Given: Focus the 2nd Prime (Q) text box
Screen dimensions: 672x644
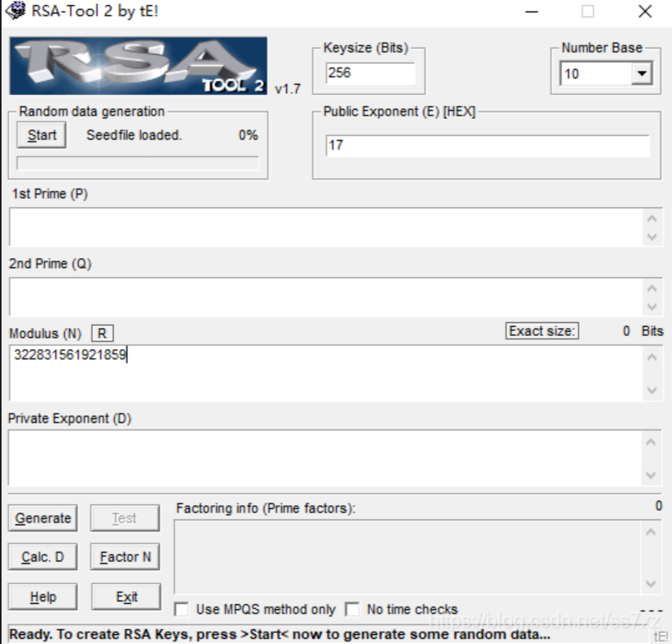Looking at the screenshot, I should 326,297.
